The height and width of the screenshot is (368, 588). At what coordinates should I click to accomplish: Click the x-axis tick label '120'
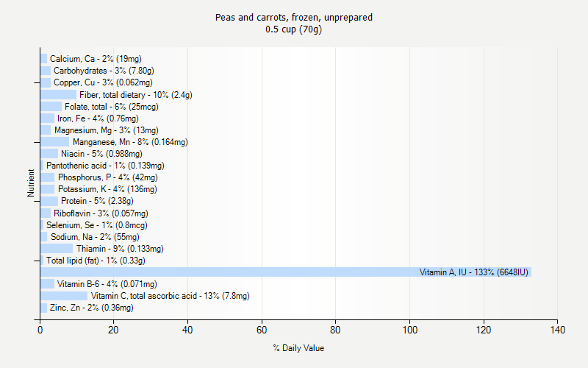point(484,330)
